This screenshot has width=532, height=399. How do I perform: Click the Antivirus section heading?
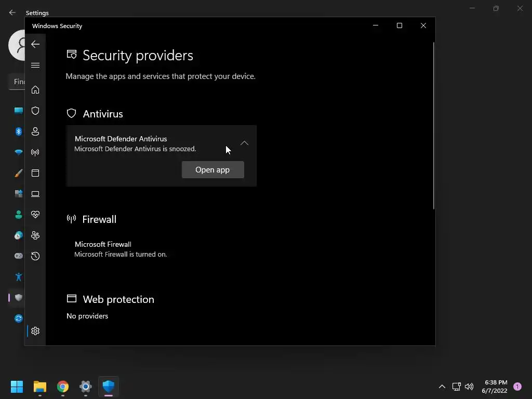tap(103, 114)
